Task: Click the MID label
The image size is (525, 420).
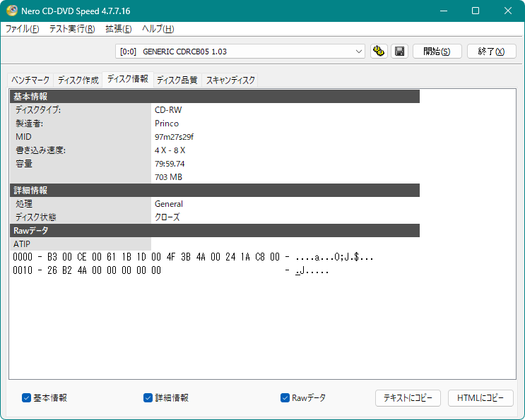Action: 23,137
